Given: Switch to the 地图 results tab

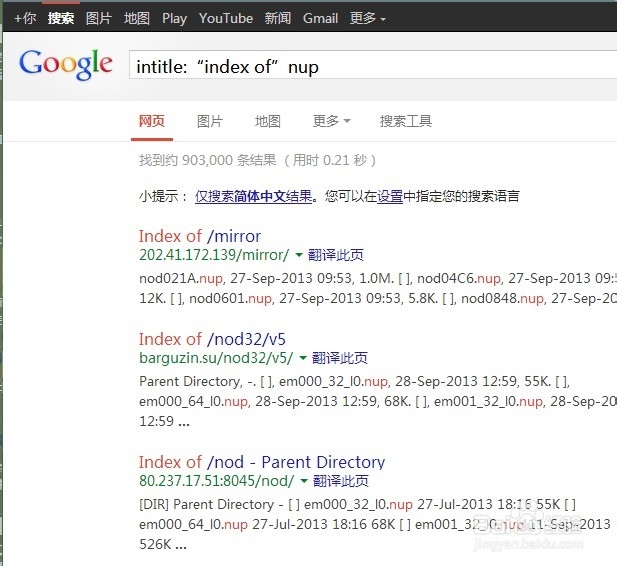Looking at the screenshot, I should click(x=268, y=121).
